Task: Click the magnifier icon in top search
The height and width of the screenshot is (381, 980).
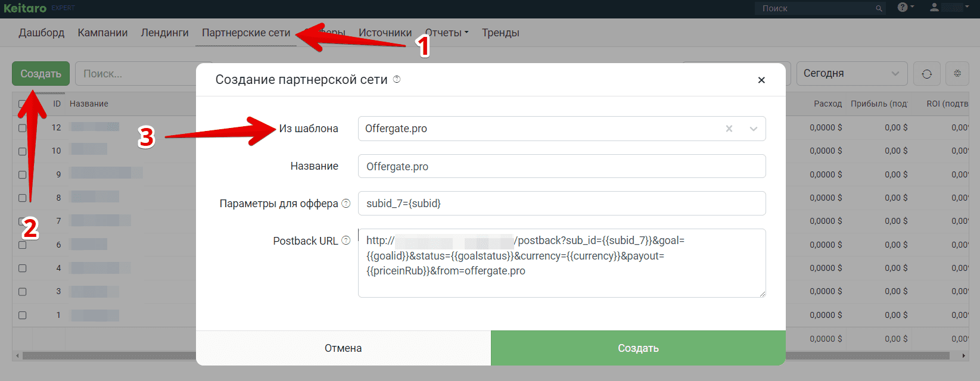Action: 879,8
